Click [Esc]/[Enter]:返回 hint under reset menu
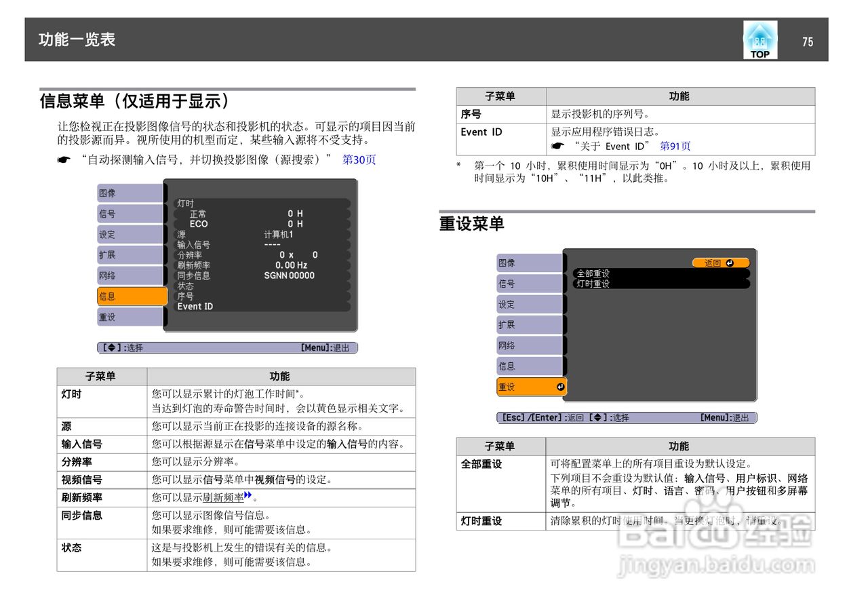Image resolution: width=868 pixels, height=614 pixels. click(542, 418)
